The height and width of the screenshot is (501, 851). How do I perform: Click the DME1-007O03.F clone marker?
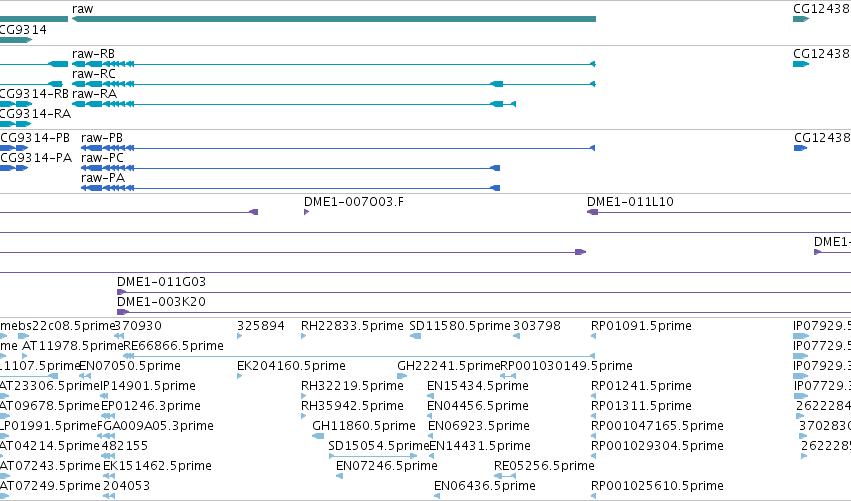click(307, 212)
